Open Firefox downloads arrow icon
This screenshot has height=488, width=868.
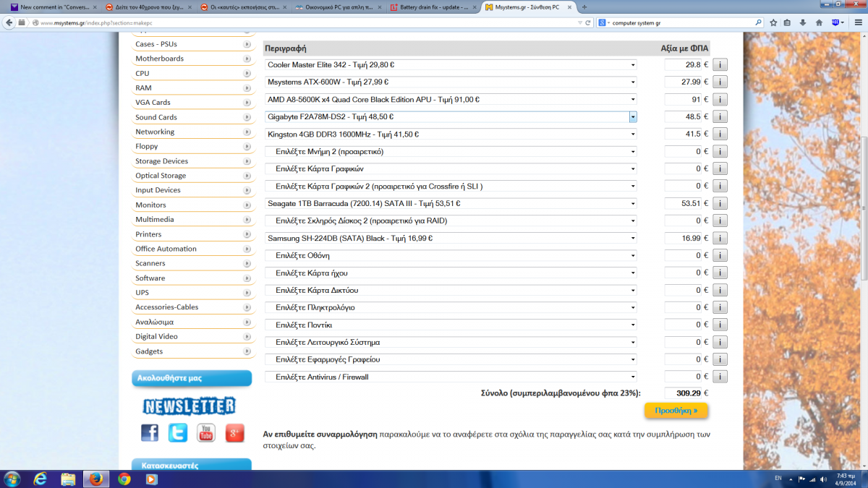point(803,22)
